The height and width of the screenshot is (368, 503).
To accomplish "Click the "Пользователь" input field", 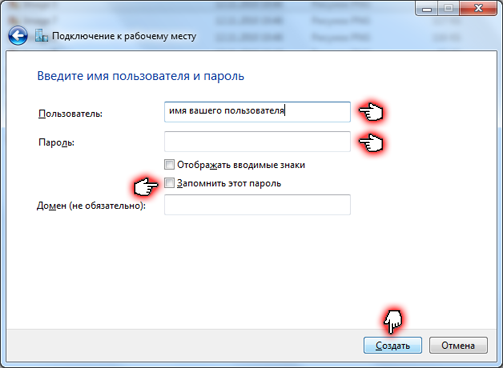I will click(257, 112).
